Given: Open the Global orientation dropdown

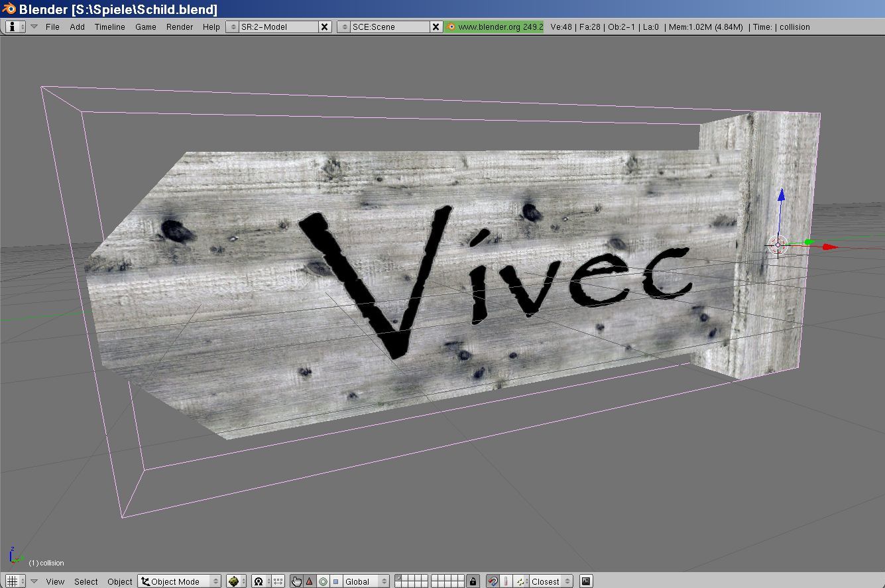Looking at the screenshot, I should point(364,581).
